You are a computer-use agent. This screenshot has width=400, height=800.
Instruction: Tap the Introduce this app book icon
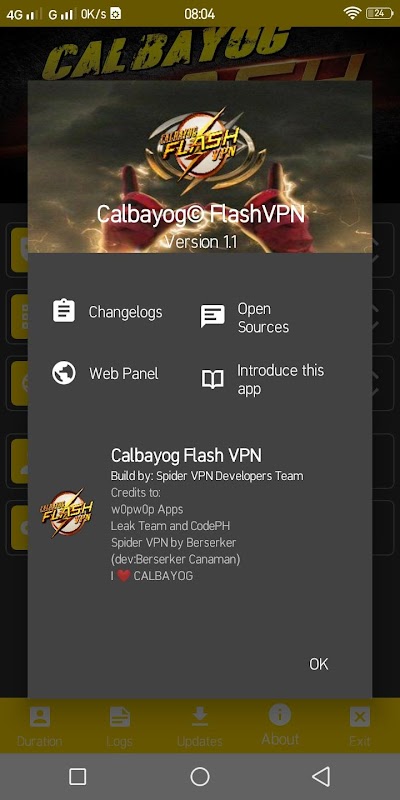[x=212, y=380]
